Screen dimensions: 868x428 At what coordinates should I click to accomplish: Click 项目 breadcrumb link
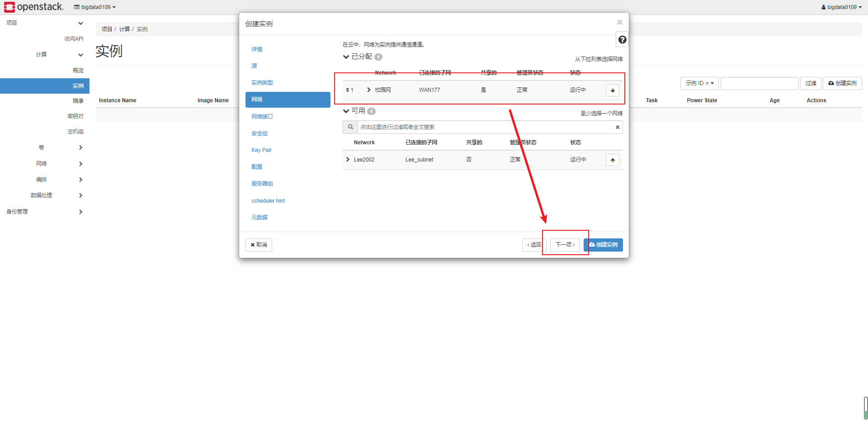click(107, 29)
